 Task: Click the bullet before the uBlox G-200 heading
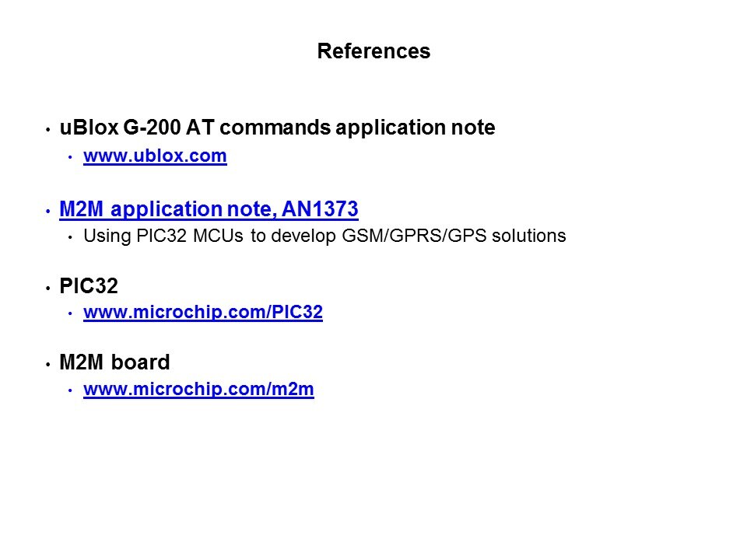[x=47, y=130]
